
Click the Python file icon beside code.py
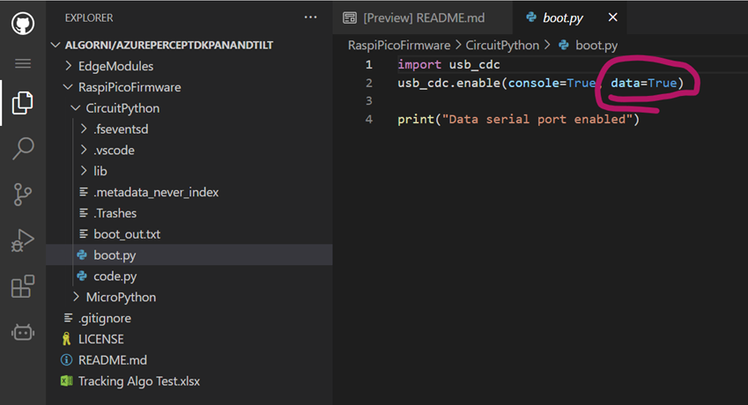click(x=82, y=276)
